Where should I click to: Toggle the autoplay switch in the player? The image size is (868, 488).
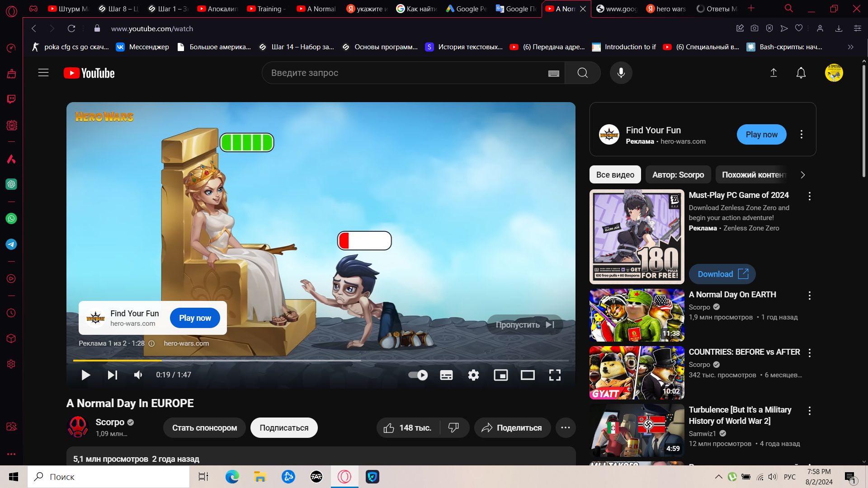[x=418, y=375]
